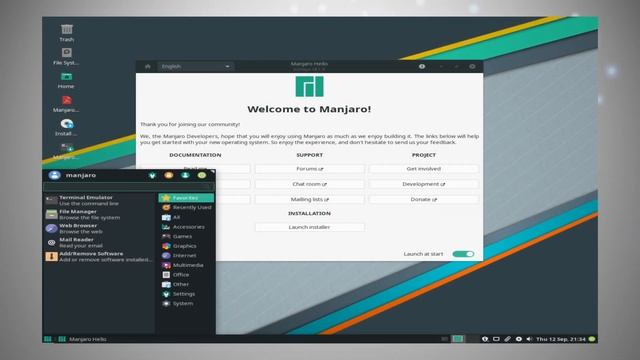Launch File Manager from favorites
The height and width of the screenshot is (360, 640).
click(99, 214)
